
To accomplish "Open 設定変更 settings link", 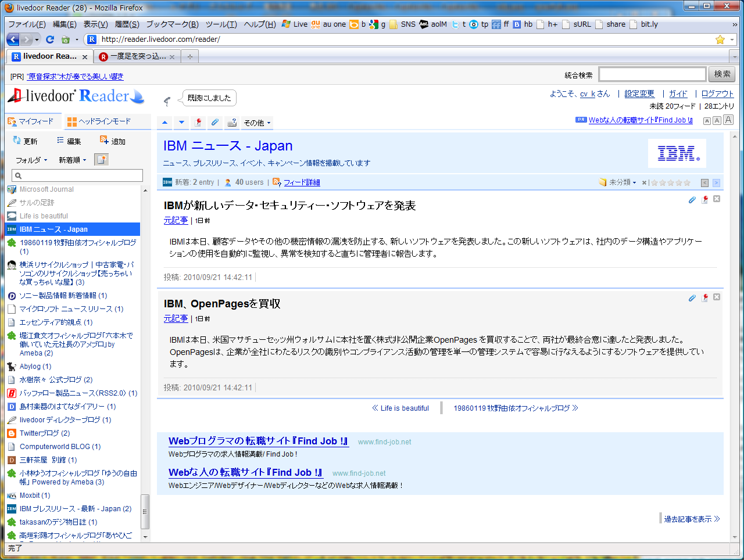I will click(x=639, y=94).
